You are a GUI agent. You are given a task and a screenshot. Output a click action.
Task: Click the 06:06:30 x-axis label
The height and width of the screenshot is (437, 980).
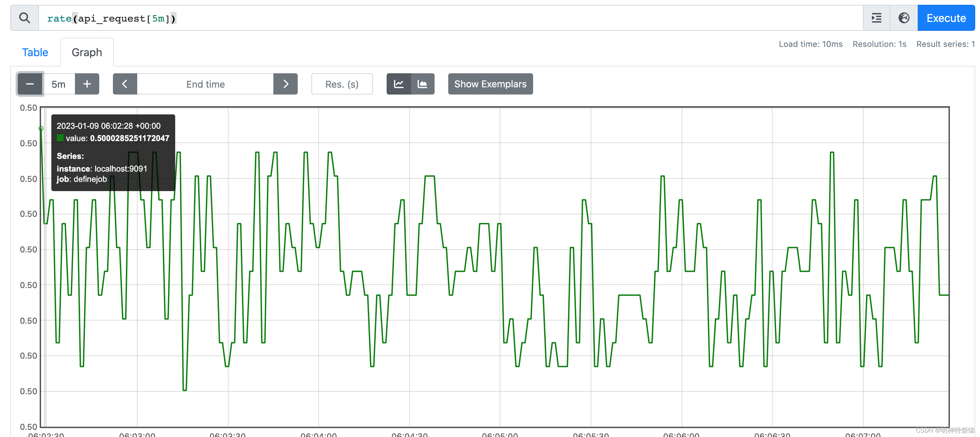[x=772, y=434]
